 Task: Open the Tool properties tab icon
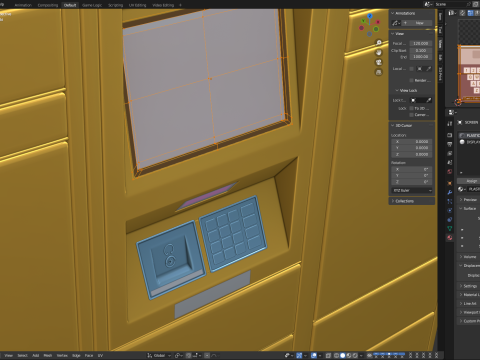450,124
